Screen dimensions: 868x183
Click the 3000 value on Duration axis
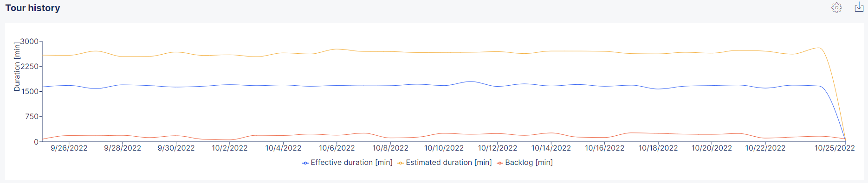pyautogui.click(x=29, y=42)
